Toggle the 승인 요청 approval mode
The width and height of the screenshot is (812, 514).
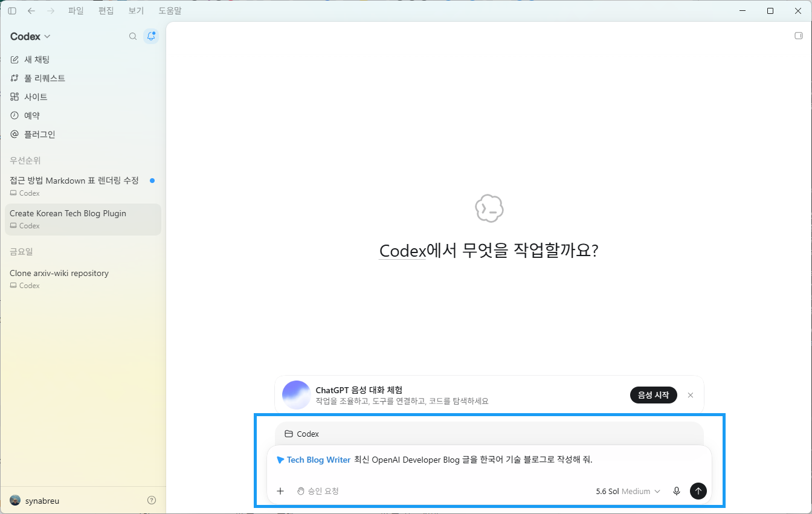318,491
